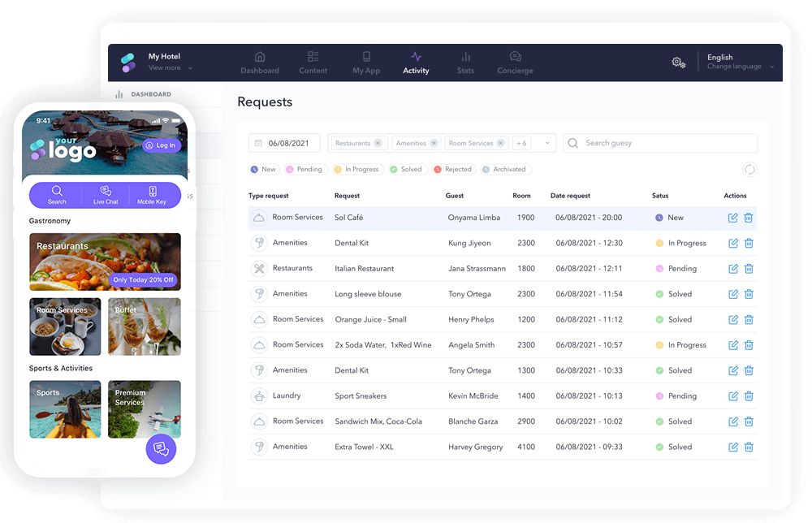
Task: Delete the Extra Towel - XXL request
Action: (749, 447)
